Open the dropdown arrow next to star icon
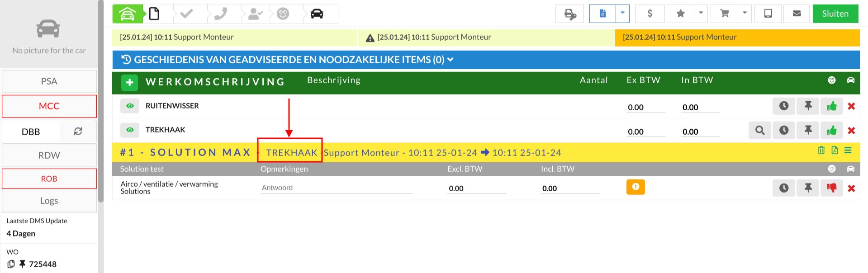This screenshot has height=273, width=868. 701,14
